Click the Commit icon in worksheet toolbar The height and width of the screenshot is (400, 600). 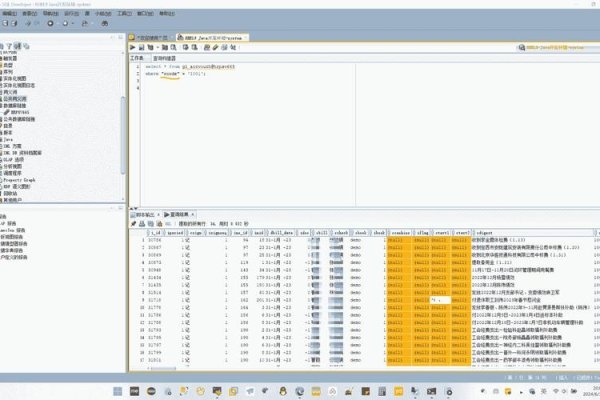click(186, 47)
